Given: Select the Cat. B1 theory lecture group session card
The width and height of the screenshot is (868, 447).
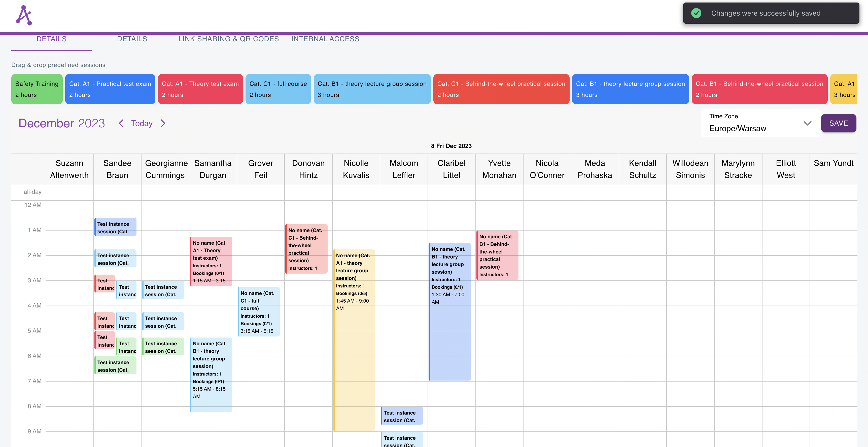Looking at the screenshot, I should (x=372, y=89).
